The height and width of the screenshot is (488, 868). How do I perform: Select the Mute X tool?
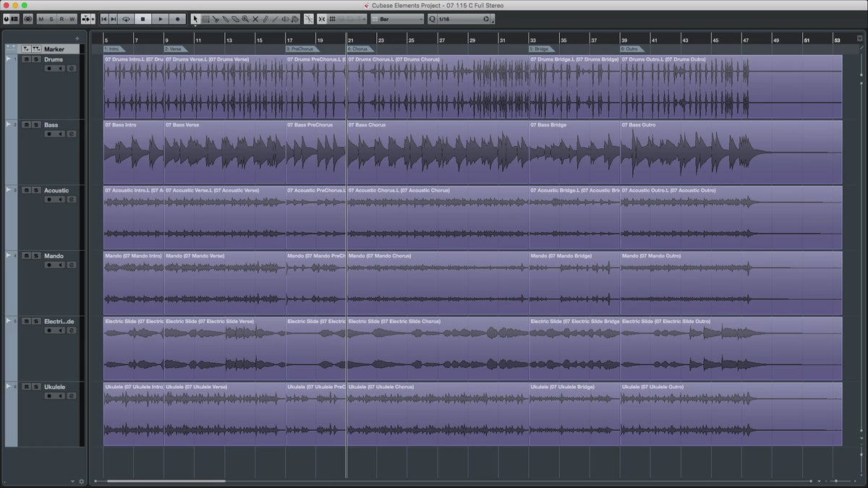255,19
